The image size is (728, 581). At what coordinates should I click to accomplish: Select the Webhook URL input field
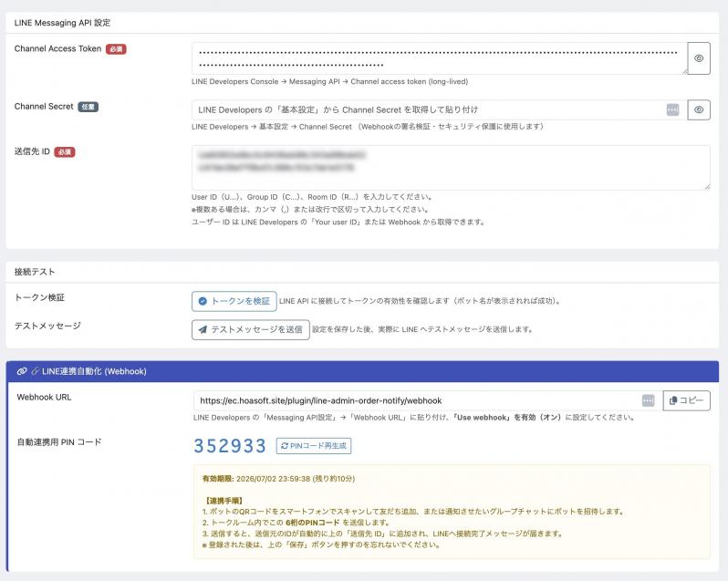[428, 400]
